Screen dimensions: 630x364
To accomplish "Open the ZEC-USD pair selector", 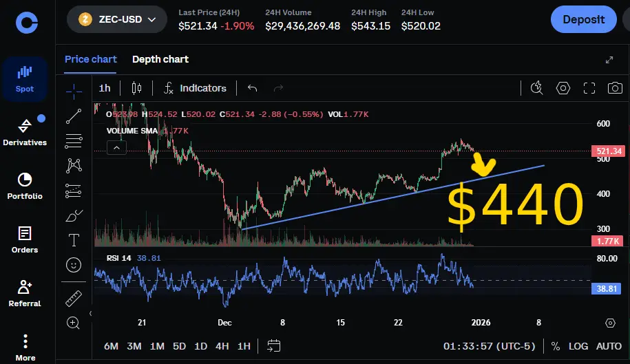I will pyautogui.click(x=117, y=19).
